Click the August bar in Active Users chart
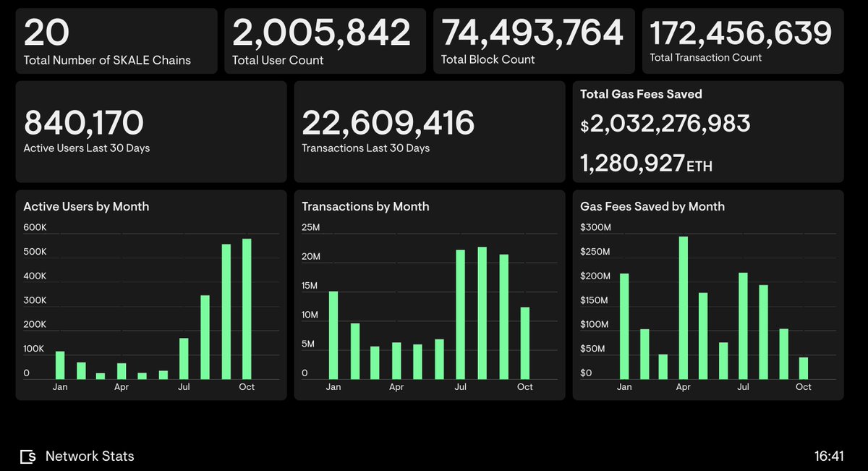This screenshot has width=868, height=471. point(205,337)
